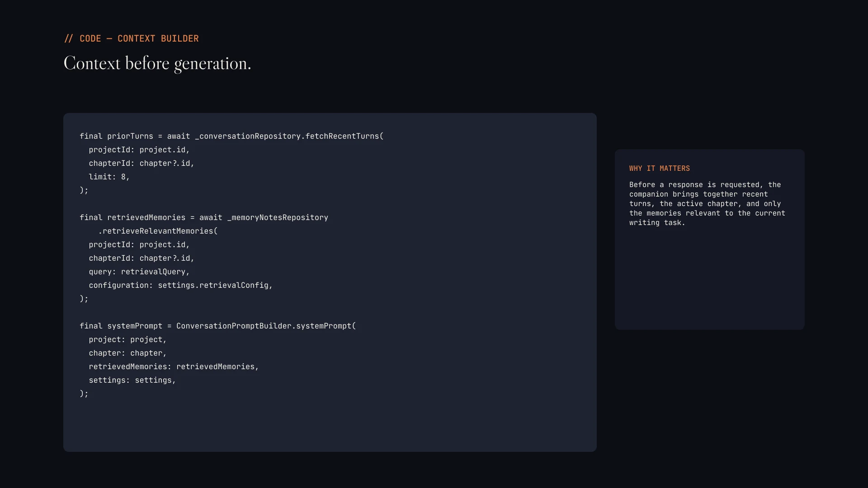The image size is (868, 488).
Task: Click the line 'query: retrievalQuery,'
Action: coord(139,272)
